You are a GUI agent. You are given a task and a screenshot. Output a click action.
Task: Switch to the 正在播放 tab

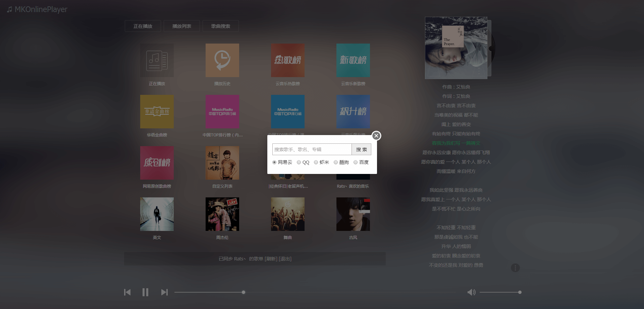coord(143,26)
